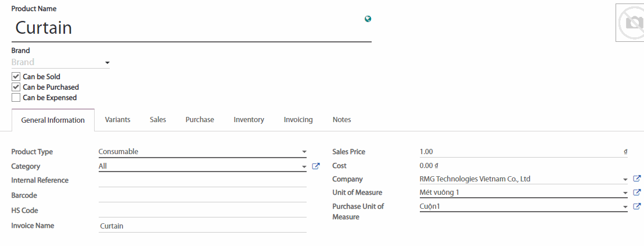Click the translate globe icon beside product name
This screenshot has height=246, width=644.
point(368,19)
